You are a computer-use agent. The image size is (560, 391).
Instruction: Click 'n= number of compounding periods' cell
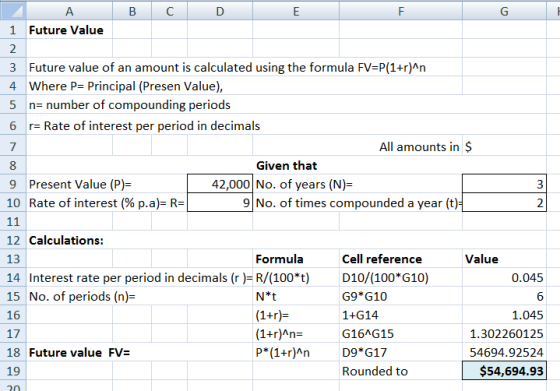[x=130, y=105]
